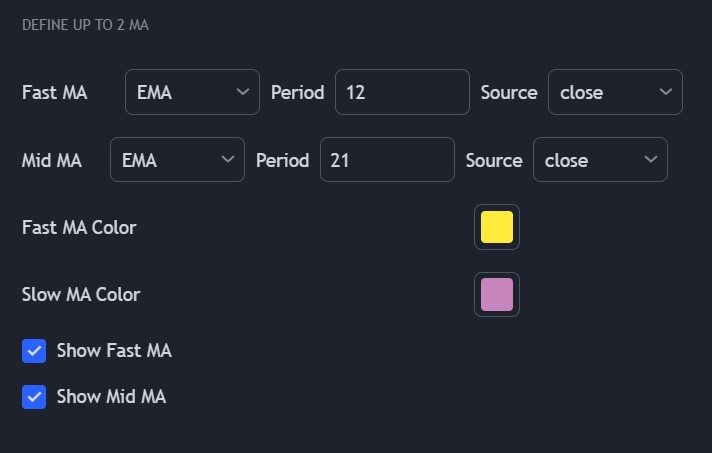Focus the Mid MA Period field containing 21
Image resolution: width=712 pixels, height=453 pixels.
[386, 160]
